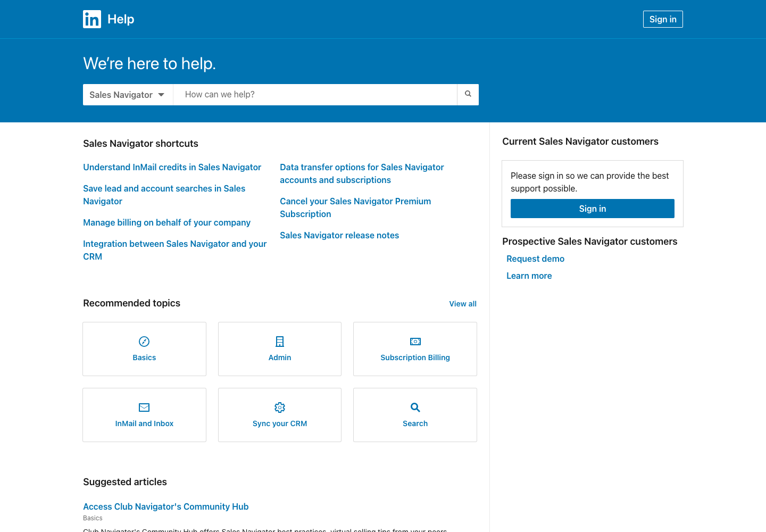
Task: Open the Sync your CRM gear icon
Action: pos(280,408)
